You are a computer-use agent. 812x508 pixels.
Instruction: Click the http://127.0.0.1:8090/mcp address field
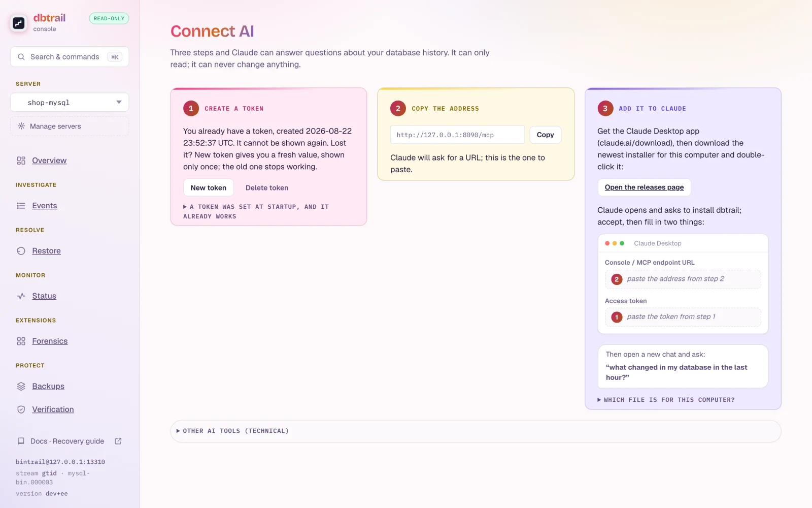pos(457,135)
